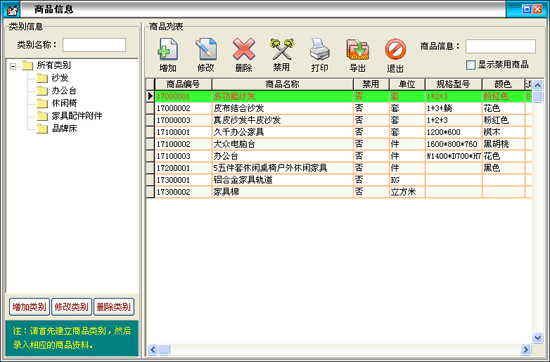This screenshot has width=550, height=362.
Task: Click the 单位 column header
Action: tap(407, 84)
